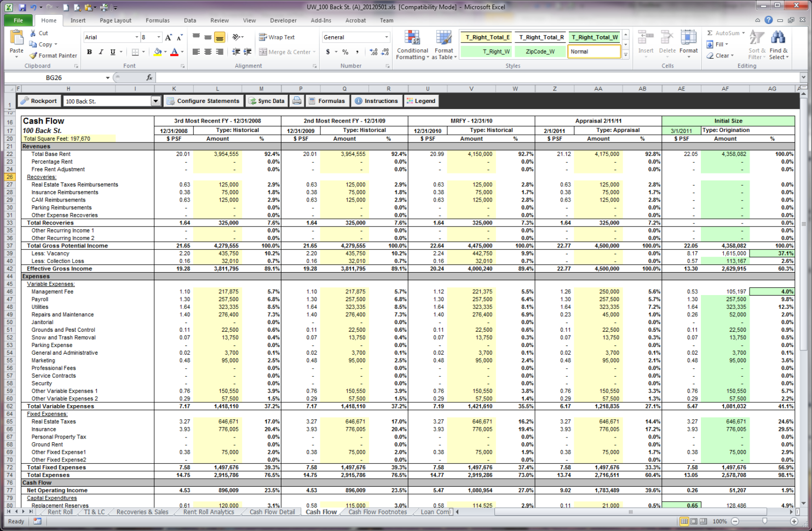This screenshot has height=531, width=812.
Task: Click the Sync Data icon on the Rockport toolbar
Action: 252,101
